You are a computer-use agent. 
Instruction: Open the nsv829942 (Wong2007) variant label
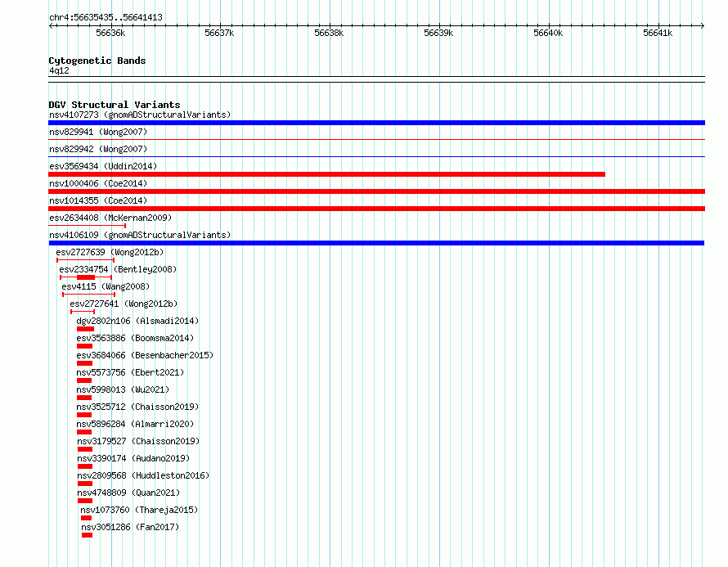[x=98, y=149]
